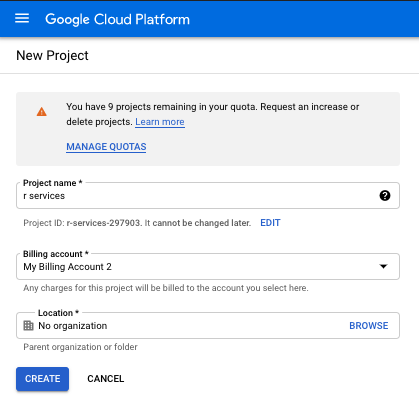The width and height of the screenshot is (419, 409).
Task: Click the Location field showing No organization
Action: [208, 326]
